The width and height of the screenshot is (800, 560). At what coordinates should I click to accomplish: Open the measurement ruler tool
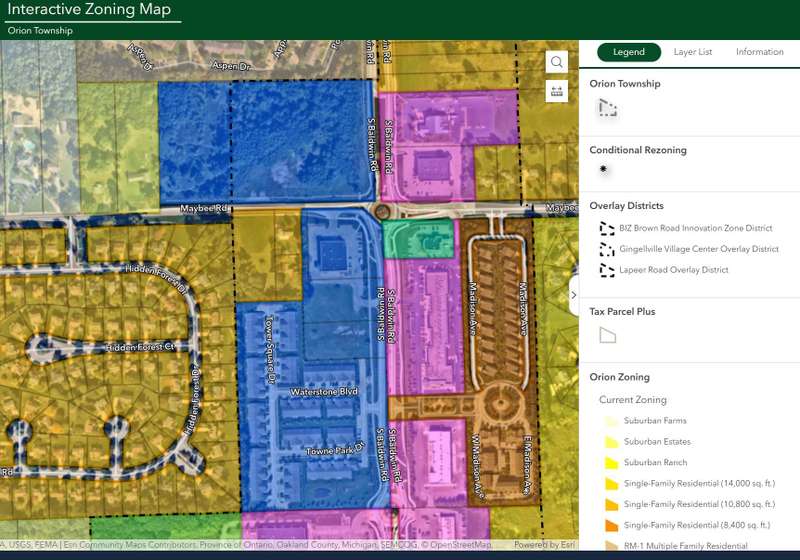click(x=557, y=91)
